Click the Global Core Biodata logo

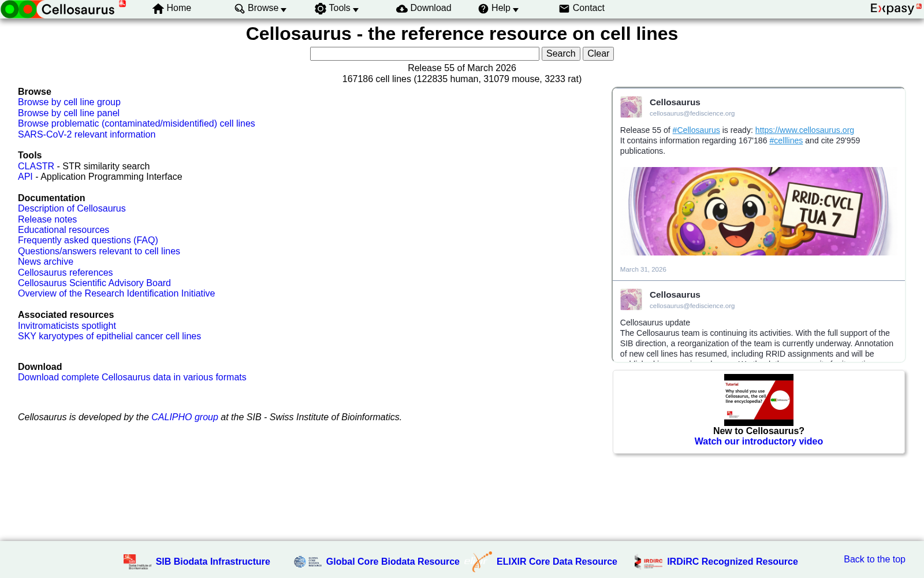pos(308,562)
